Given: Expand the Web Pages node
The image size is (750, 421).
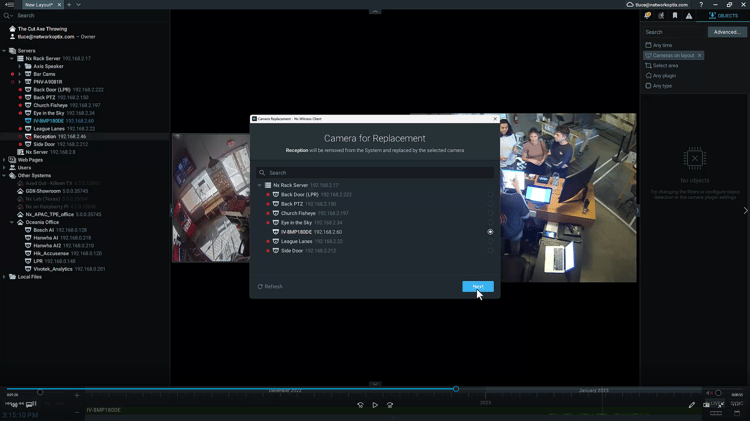Looking at the screenshot, I should pos(4,160).
